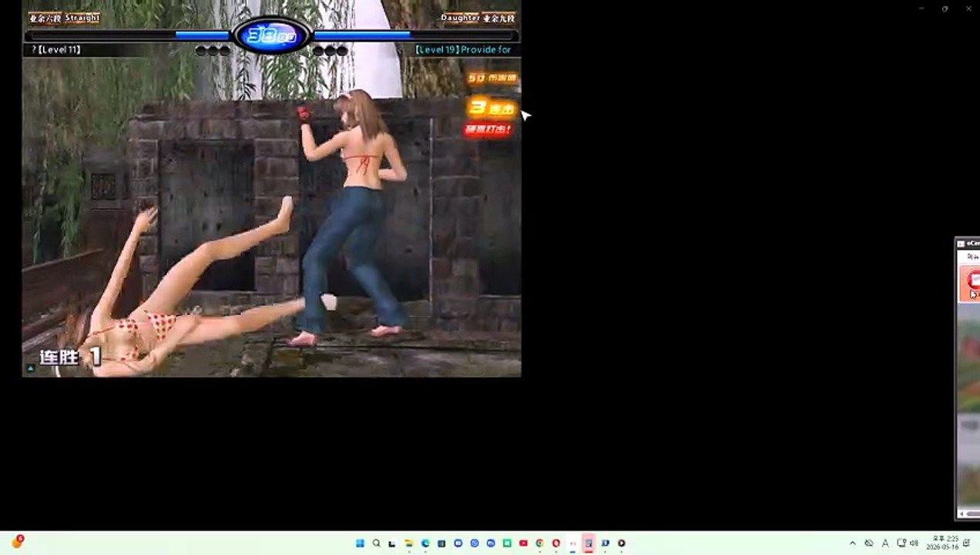
Task: Open File Explorer from the taskbar
Action: point(408,543)
